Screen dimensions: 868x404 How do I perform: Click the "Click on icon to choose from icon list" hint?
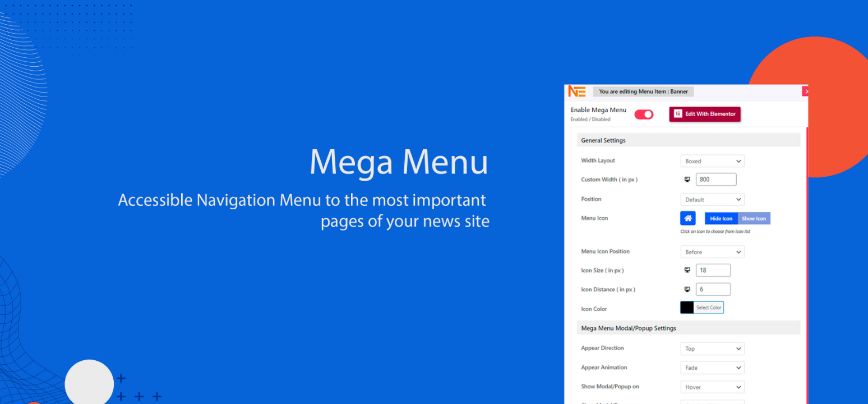point(715,232)
